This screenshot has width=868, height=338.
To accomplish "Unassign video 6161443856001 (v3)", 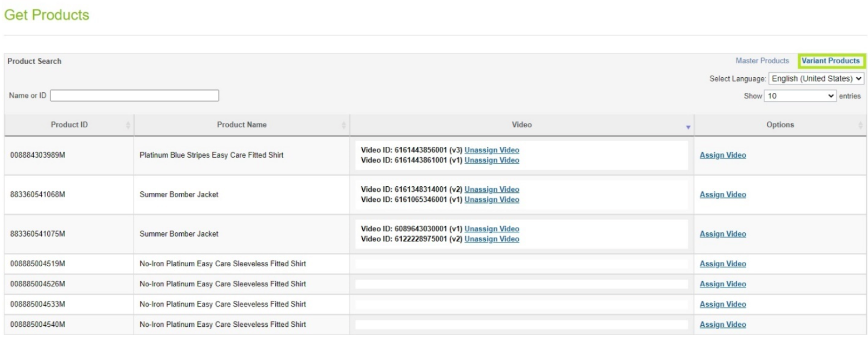I will 491,150.
